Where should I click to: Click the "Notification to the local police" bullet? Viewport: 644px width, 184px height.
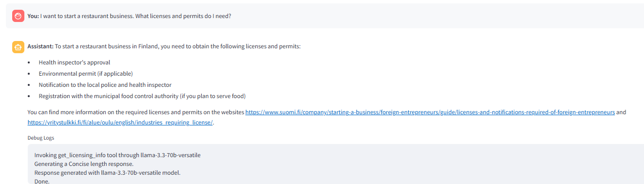(x=105, y=85)
